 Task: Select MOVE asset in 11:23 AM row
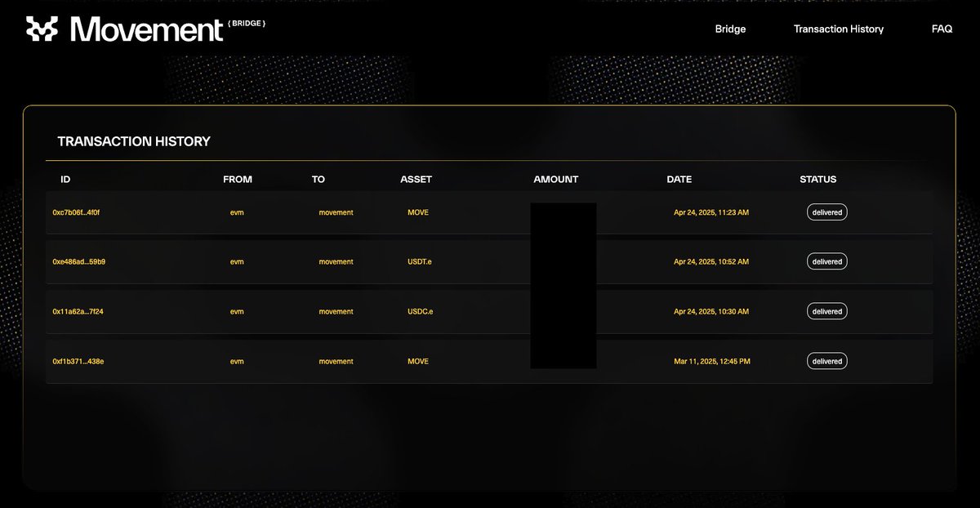point(418,212)
